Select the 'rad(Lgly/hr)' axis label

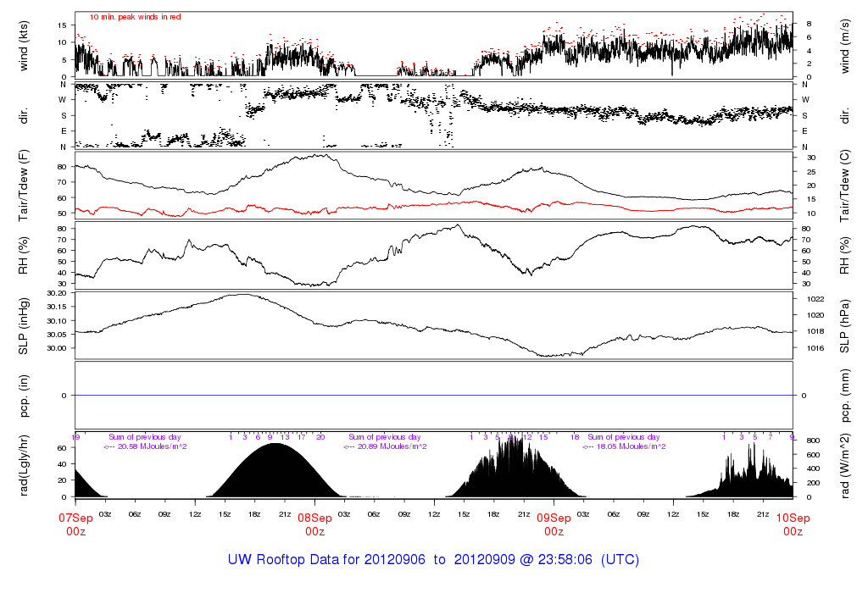(x=24, y=465)
